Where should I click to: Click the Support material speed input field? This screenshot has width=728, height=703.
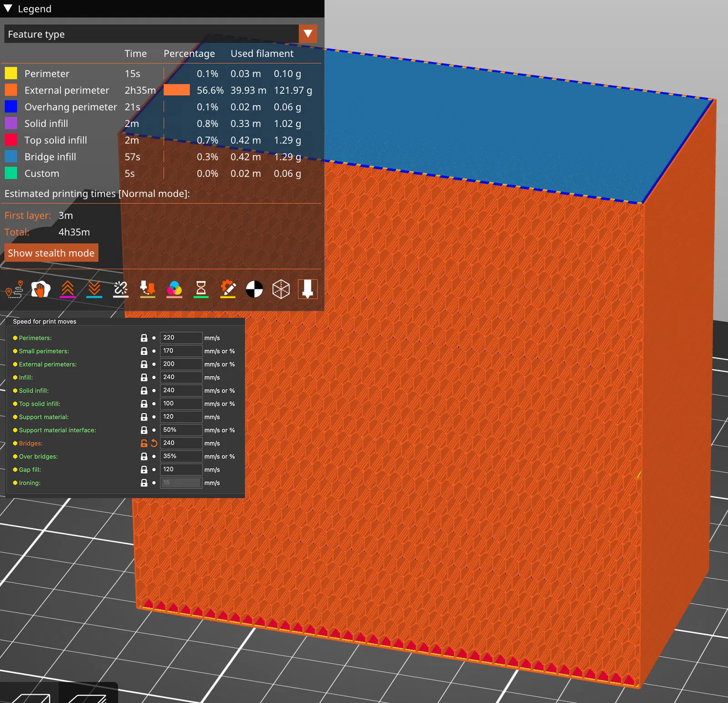181,417
